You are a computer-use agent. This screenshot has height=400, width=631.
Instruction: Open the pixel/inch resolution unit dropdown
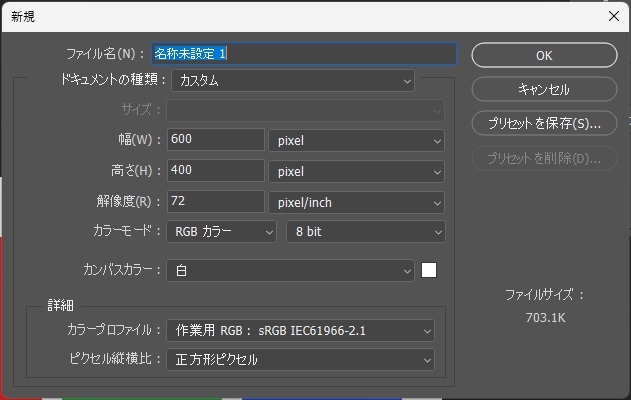click(x=357, y=202)
